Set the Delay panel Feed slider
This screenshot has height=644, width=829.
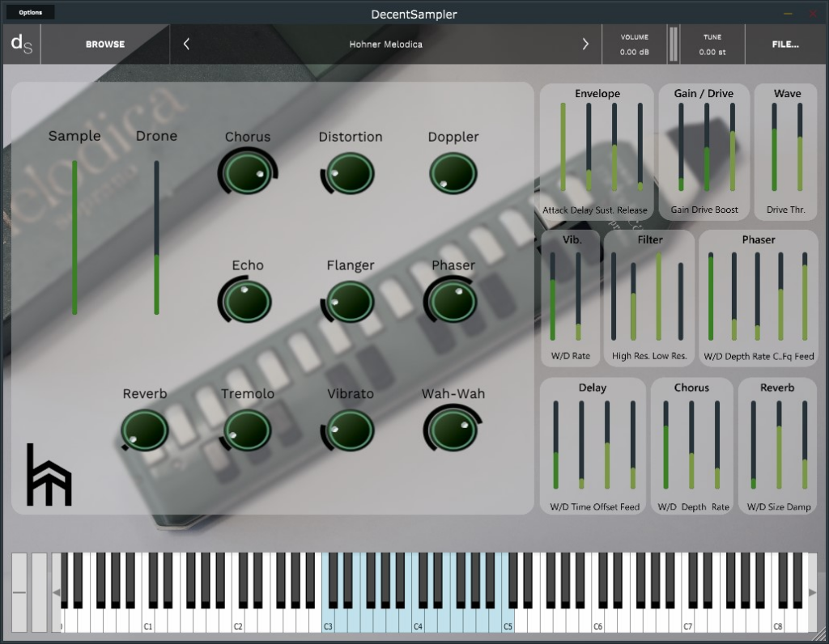(633, 445)
